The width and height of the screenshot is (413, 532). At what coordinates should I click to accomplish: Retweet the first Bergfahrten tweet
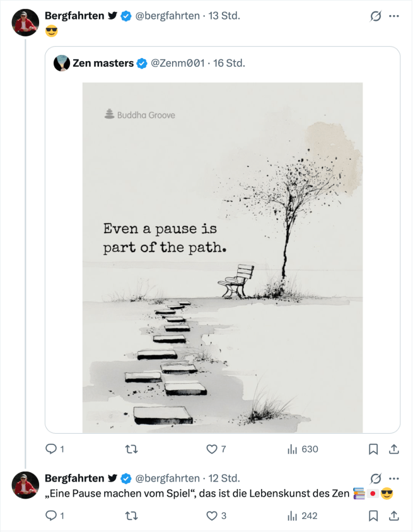[x=131, y=449]
